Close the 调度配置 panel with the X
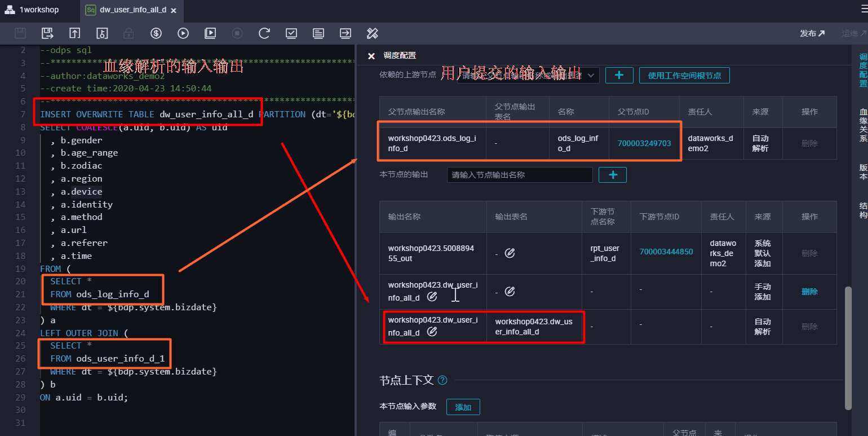 point(371,56)
